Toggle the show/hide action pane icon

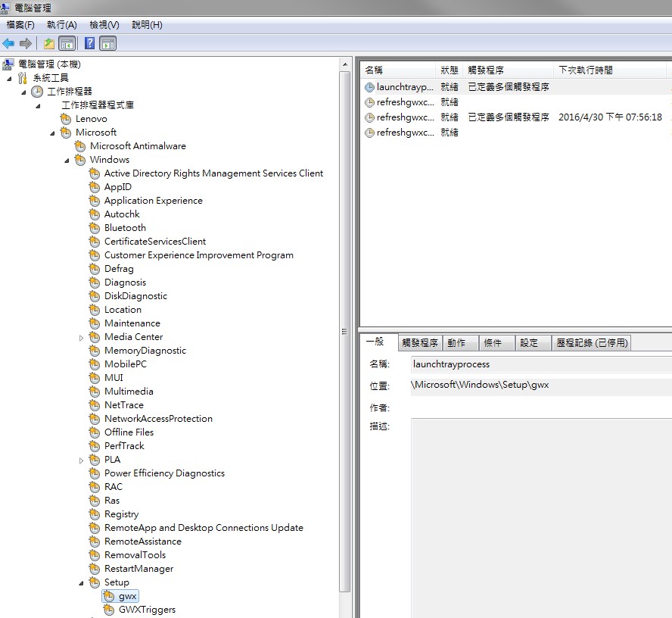pyautogui.click(x=107, y=43)
